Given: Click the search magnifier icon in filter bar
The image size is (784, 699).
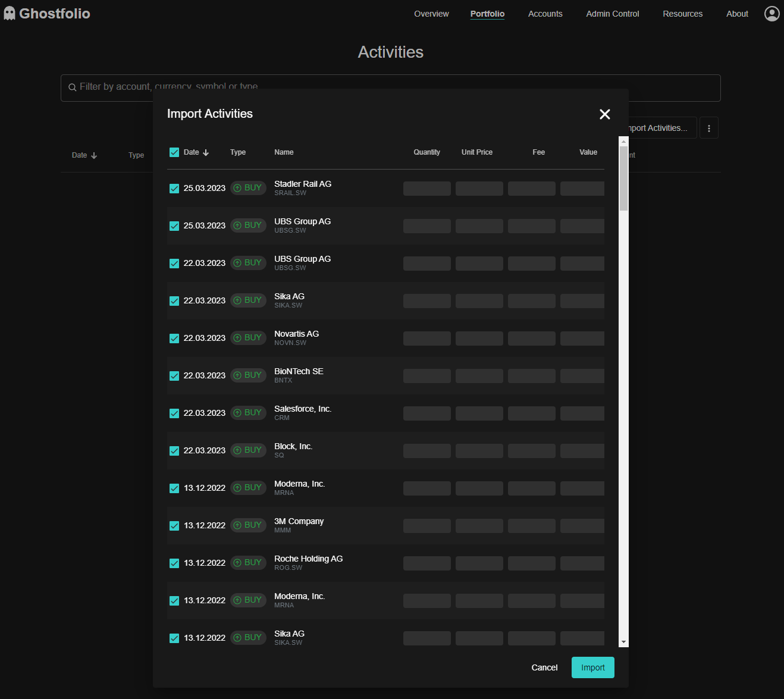Looking at the screenshot, I should click(x=72, y=87).
